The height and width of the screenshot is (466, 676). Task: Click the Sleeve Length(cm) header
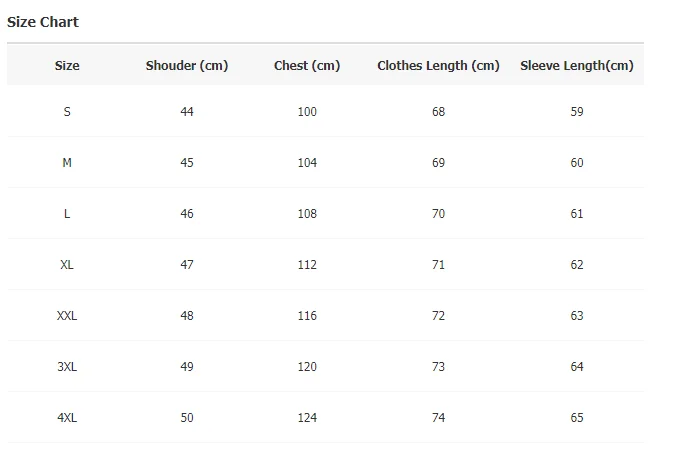(577, 66)
